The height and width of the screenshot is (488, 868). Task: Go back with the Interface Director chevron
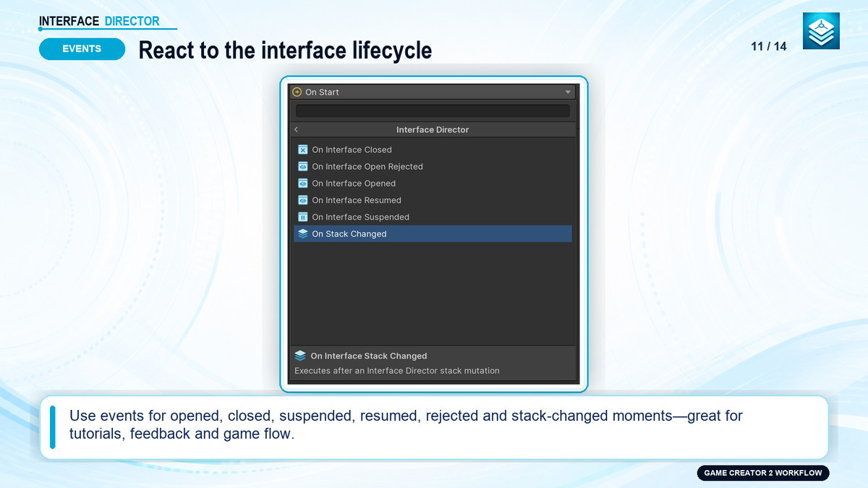(x=297, y=129)
